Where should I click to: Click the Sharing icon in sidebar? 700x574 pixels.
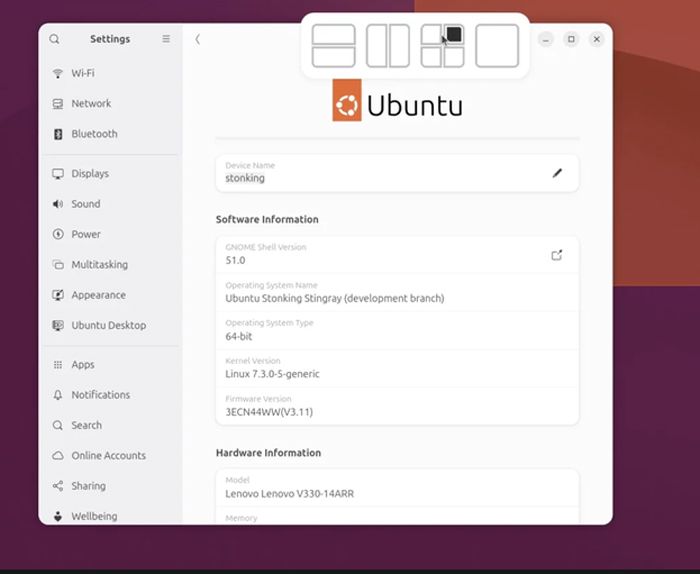(58, 486)
